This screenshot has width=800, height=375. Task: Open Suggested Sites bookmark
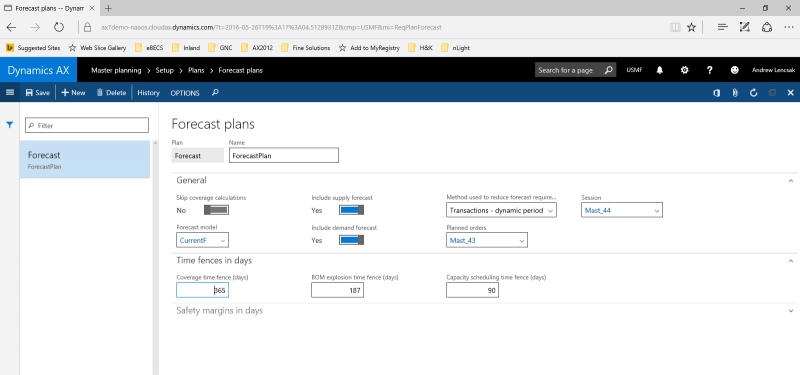click(x=33, y=48)
